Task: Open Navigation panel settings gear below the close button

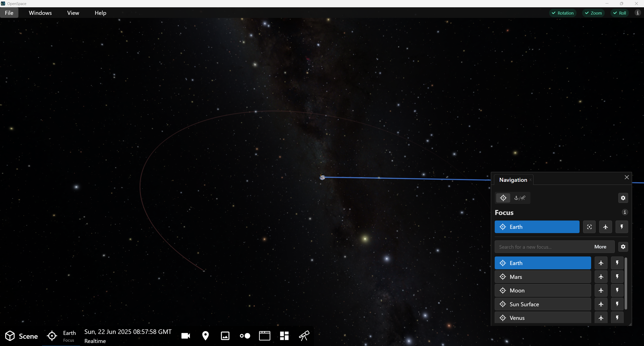Action: pyautogui.click(x=623, y=198)
